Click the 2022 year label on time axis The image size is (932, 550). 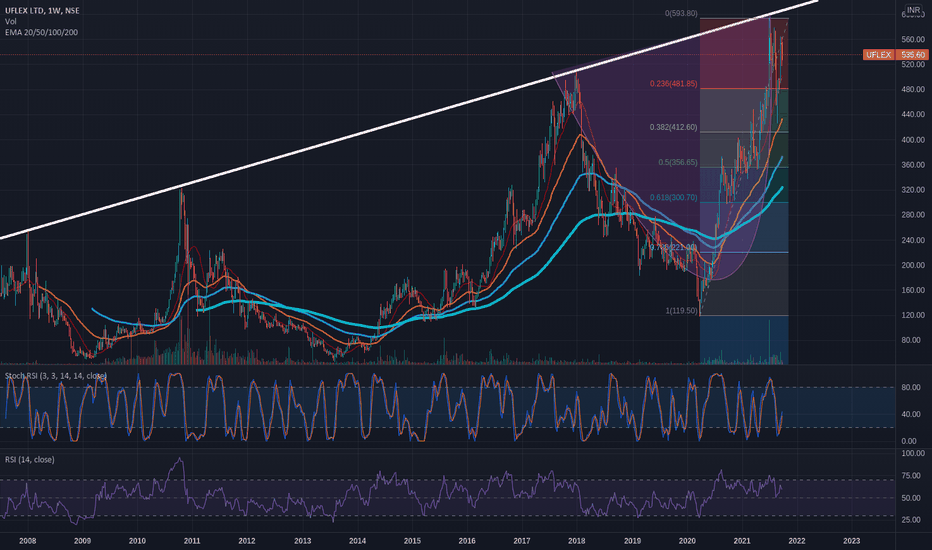click(796, 541)
